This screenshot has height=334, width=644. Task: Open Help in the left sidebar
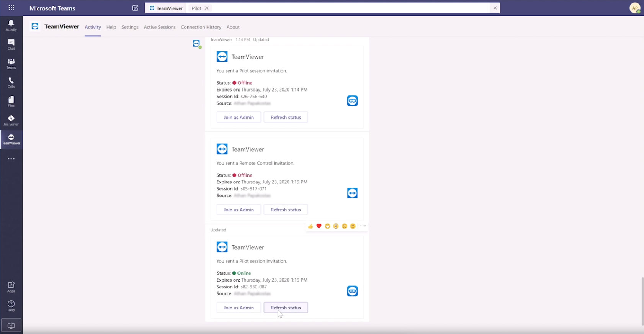pyautogui.click(x=11, y=306)
